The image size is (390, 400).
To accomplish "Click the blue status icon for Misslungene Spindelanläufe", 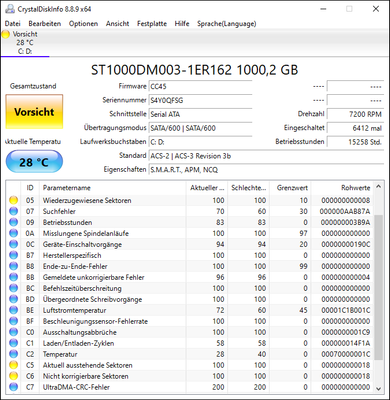I will [x=13, y=233].
